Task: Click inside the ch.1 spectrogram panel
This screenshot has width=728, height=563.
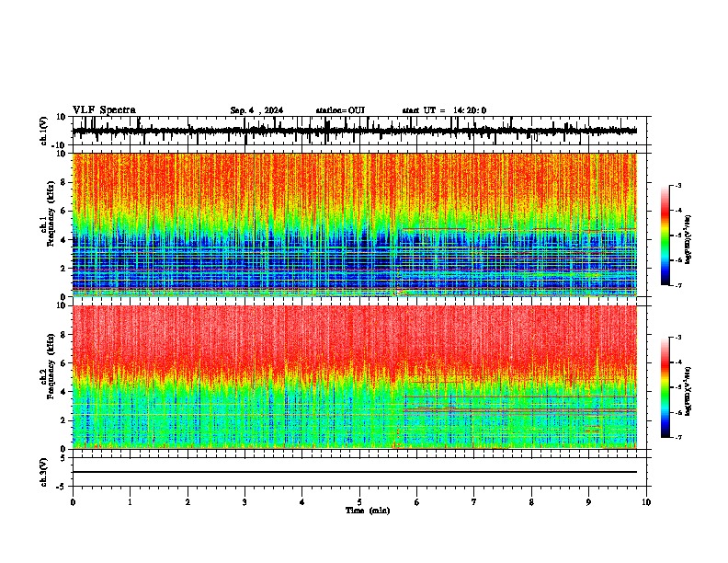Action: (x=355, y=224)
